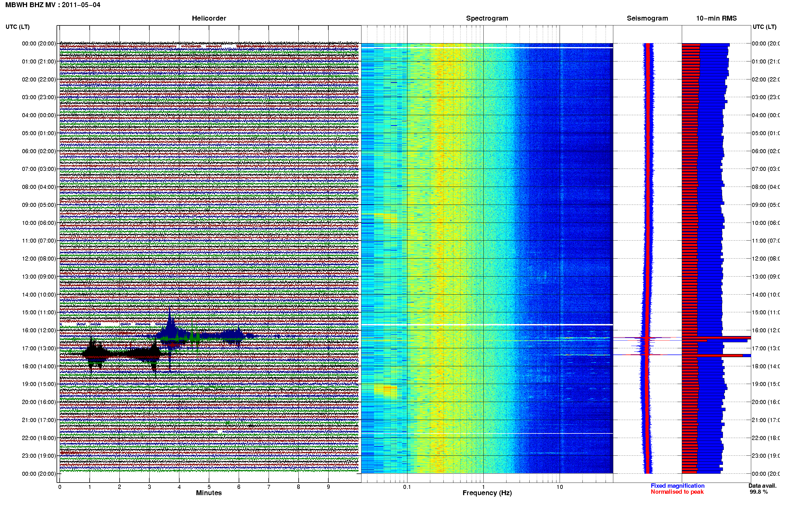The width and height of the screenshot is (812, 508).
Task: Click the '20:00 (16:00)' left time label
Action: coord(39,402)
